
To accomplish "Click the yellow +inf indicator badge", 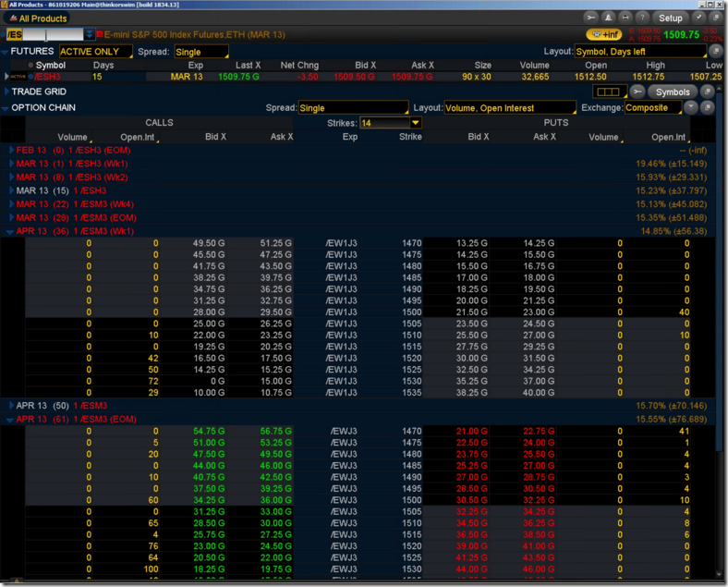I will point(603,34).
